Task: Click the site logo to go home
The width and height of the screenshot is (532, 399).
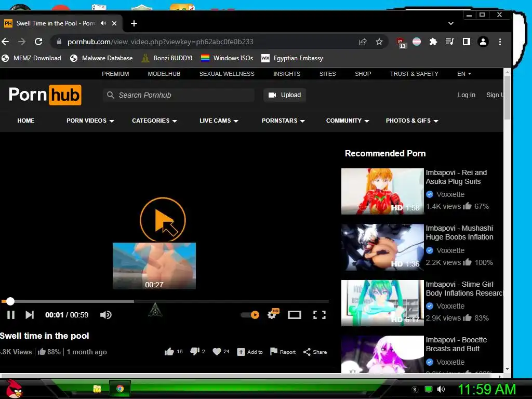Action: pos(45,95)
